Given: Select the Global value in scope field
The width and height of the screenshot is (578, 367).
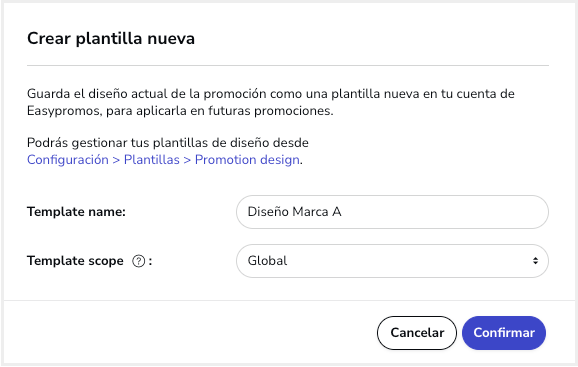Looking at the screenshot, I should coord(267,261).
